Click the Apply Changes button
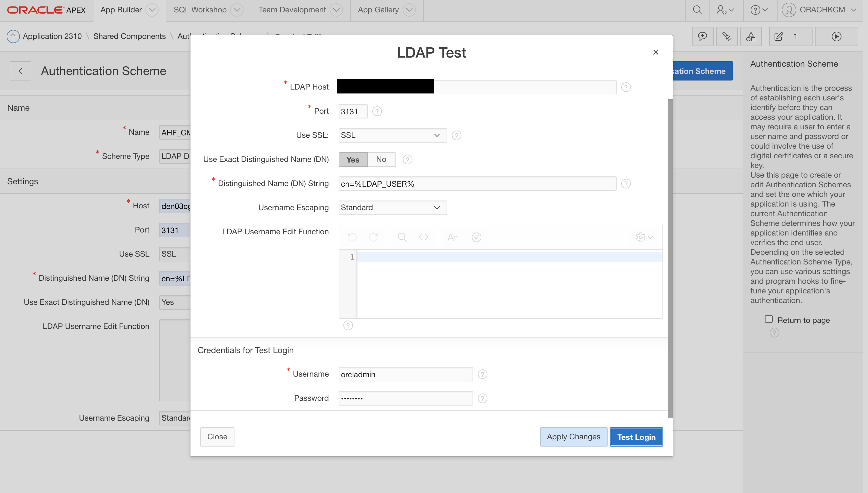 click(x=573, y=437)
